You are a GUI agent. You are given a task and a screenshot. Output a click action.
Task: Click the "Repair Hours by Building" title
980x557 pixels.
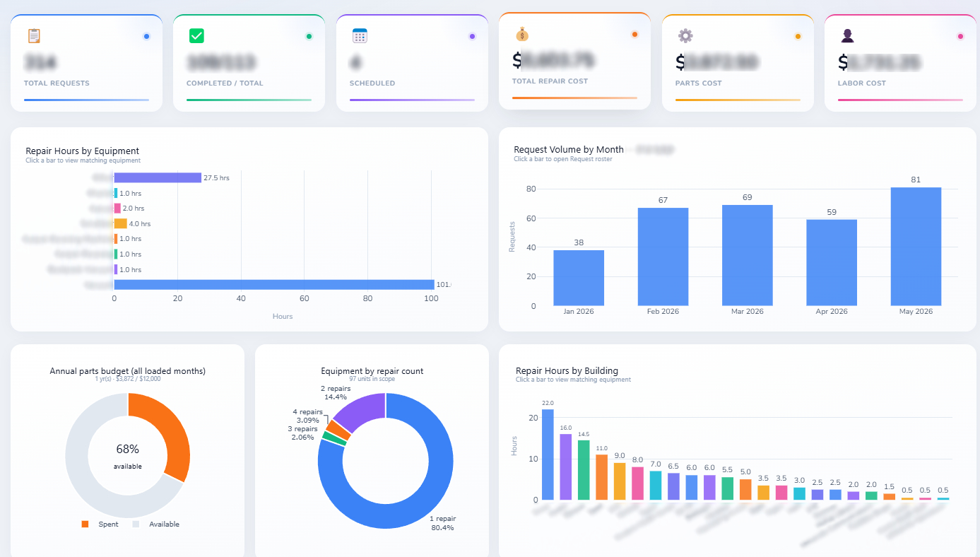click(567, 370)
